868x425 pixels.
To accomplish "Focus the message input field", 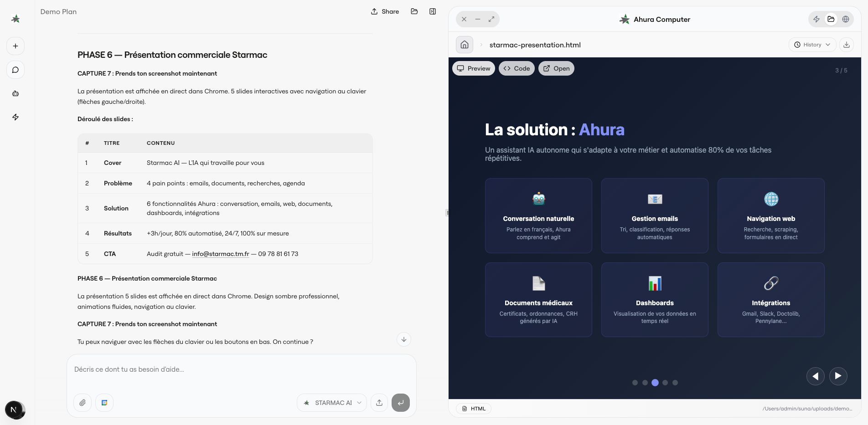I will [242, 369].
